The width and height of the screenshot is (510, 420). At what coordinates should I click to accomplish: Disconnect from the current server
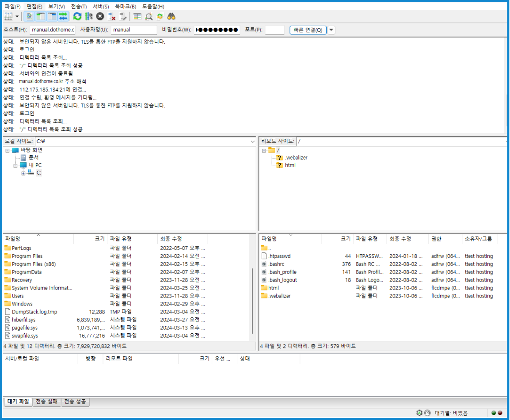[112, 16]
